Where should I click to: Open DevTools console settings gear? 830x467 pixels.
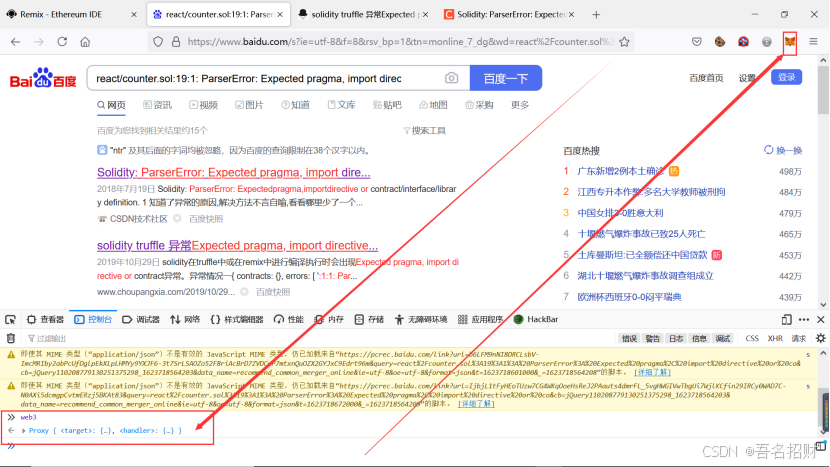coord(820,338)
